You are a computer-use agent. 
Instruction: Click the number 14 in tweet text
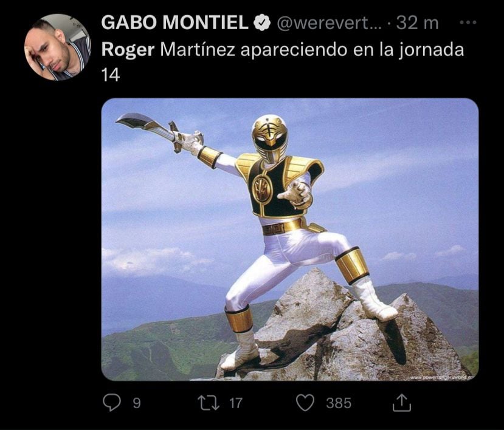coord(111,75)
